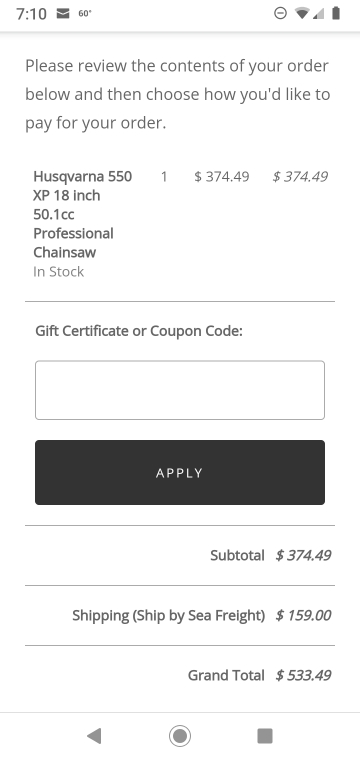Tap the unit price $374.49
Viewport: 360px width, 760px height.
(x=221, y=177)
